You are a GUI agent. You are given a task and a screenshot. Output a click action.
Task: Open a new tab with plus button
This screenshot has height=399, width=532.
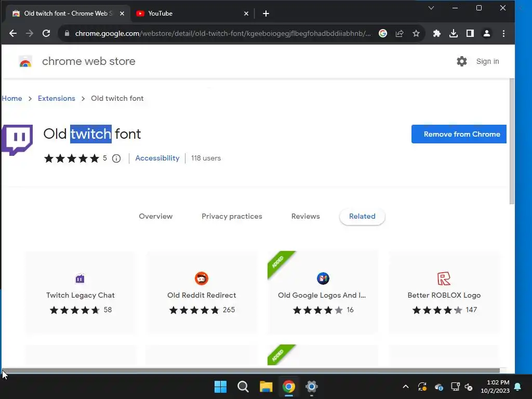pyautogui.click(x=266, y=14)
